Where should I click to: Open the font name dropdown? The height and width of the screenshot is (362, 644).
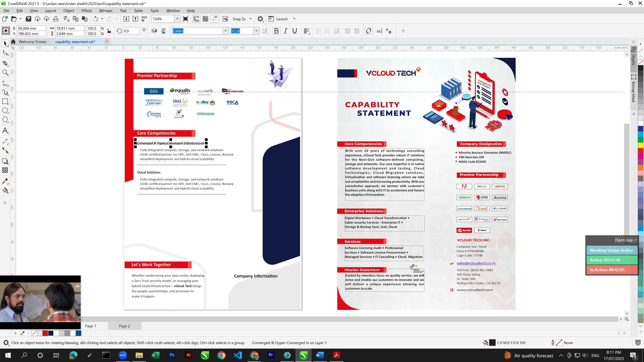tap(226, 31)
